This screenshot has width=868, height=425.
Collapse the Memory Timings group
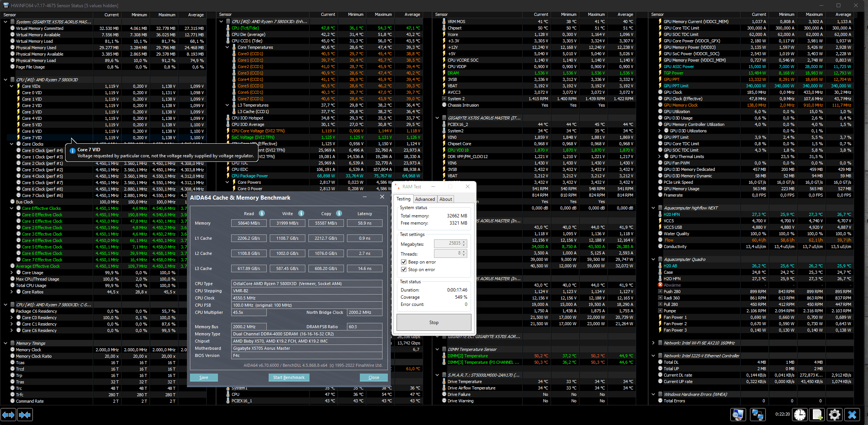(x=5, y=343)
